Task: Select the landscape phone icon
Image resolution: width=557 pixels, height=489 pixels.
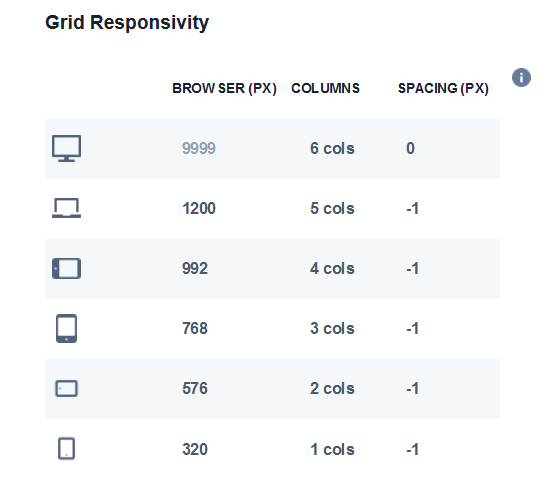Action: click(x=66, y=389)
